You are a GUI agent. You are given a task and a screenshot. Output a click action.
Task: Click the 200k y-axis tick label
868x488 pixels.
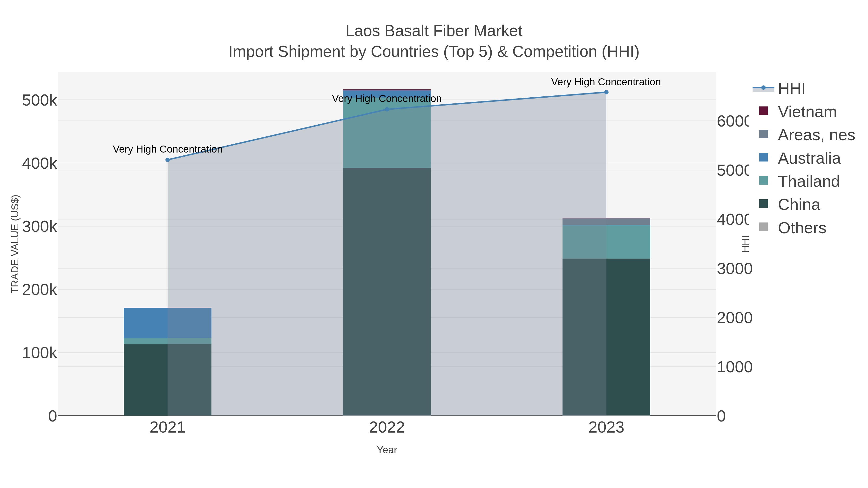click(x=40, y=290)
